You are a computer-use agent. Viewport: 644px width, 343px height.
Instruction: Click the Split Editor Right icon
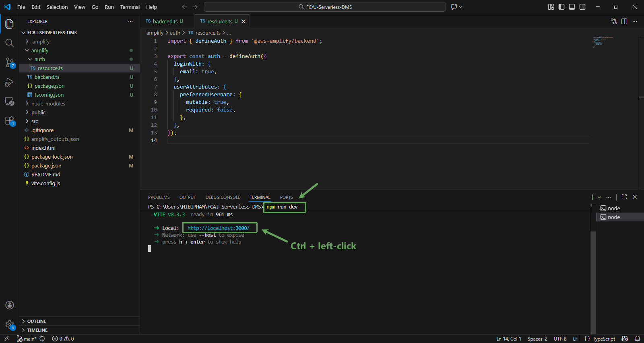point(624,21)
